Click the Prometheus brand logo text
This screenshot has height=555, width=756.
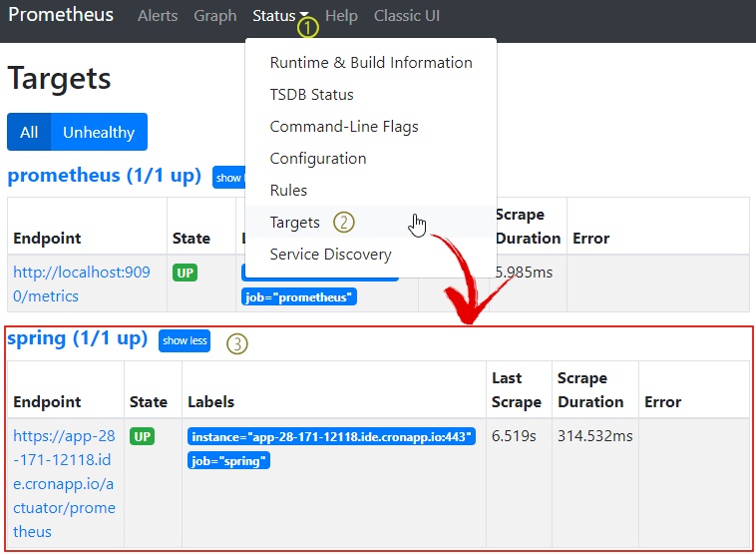click(x=61, y=15)
